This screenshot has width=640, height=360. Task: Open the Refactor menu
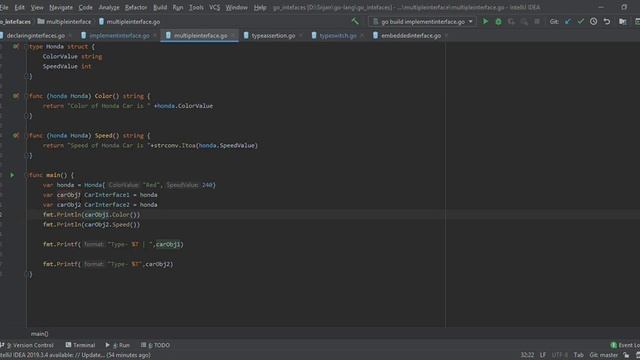[x=136, y=7]
